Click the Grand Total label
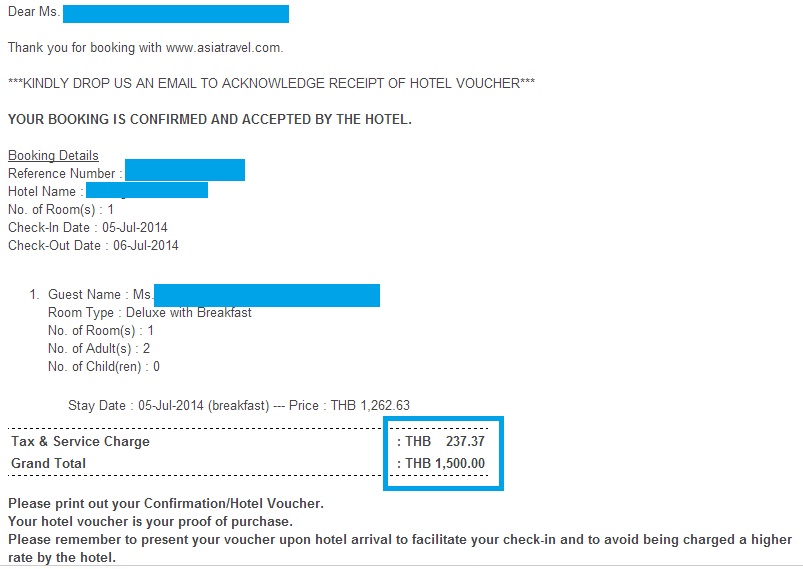This screenshot has width=803, height=569. [x=49, y=463]
